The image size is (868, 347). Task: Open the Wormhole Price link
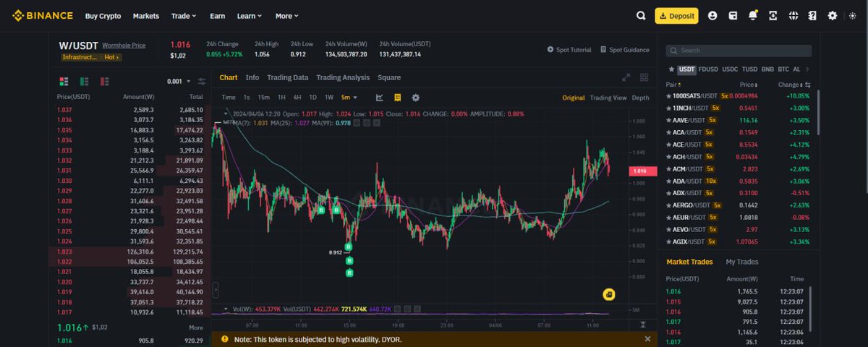(124, 46)
